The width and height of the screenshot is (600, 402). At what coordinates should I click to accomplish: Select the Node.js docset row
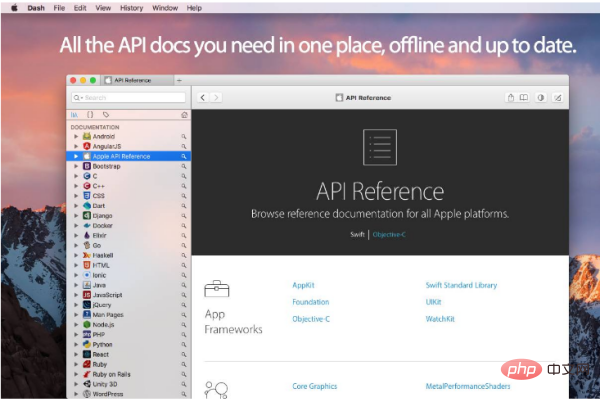pyautogui.click(x=129, y=325)
